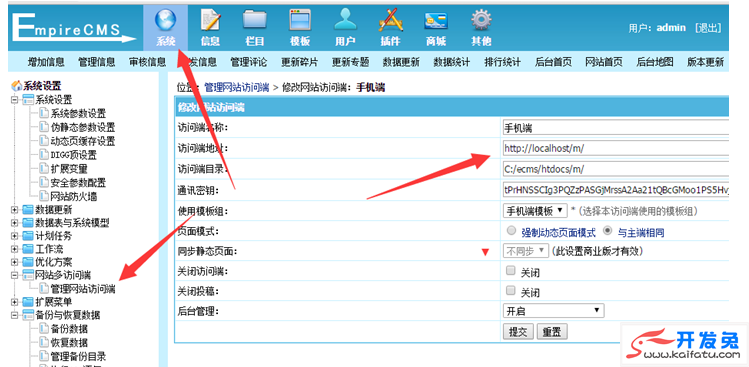Open 更新专题 in the submenu bar
Screen dimensions: 749x367
351,62
